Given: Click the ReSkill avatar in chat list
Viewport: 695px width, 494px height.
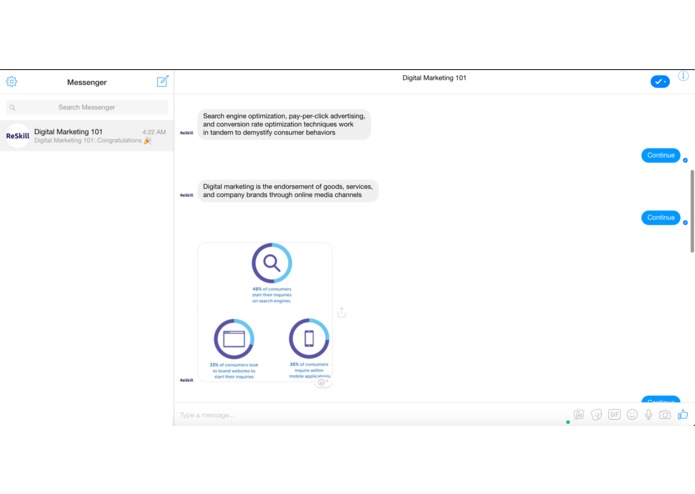Looking at the screenshot, I should click(17, 136).
